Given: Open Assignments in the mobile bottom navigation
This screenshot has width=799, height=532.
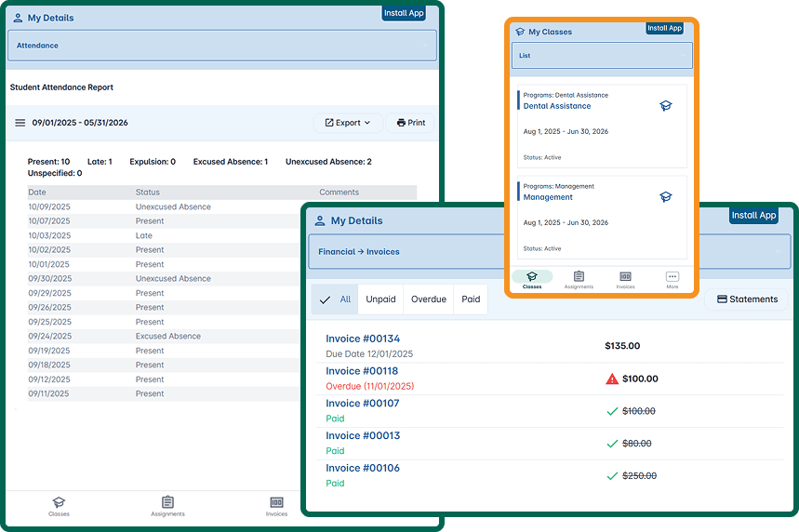Looking at the screenshot, I should (x=579, y=280).
